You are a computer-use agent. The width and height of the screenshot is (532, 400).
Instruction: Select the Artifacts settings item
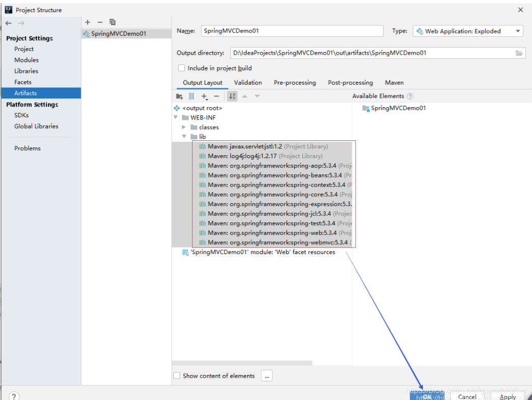pos(41,93)
